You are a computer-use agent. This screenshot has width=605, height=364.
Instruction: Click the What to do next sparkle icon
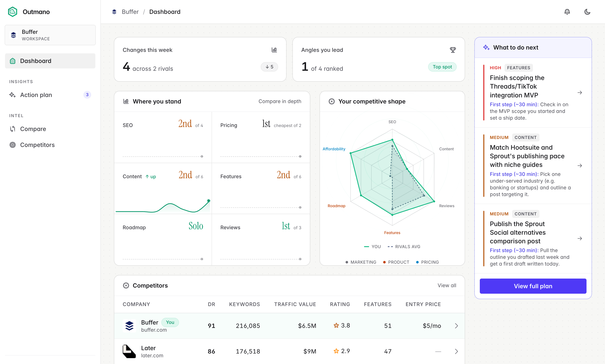click(486, 48)
